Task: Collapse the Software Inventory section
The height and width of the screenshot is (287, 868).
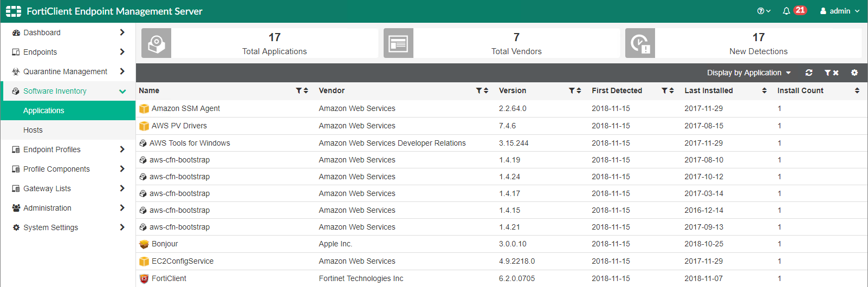Action: [122, 91]
